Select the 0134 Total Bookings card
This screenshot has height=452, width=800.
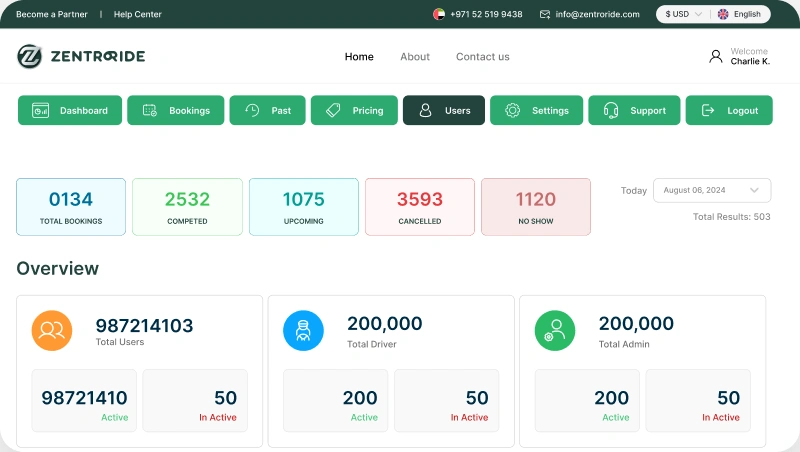tap(71, 207)
